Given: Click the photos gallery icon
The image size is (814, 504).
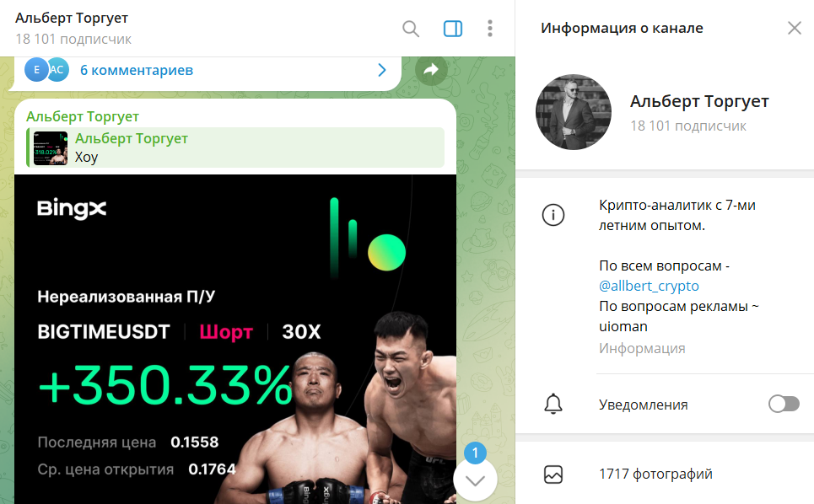Looking at the screenshot, I should coord(553,475).
